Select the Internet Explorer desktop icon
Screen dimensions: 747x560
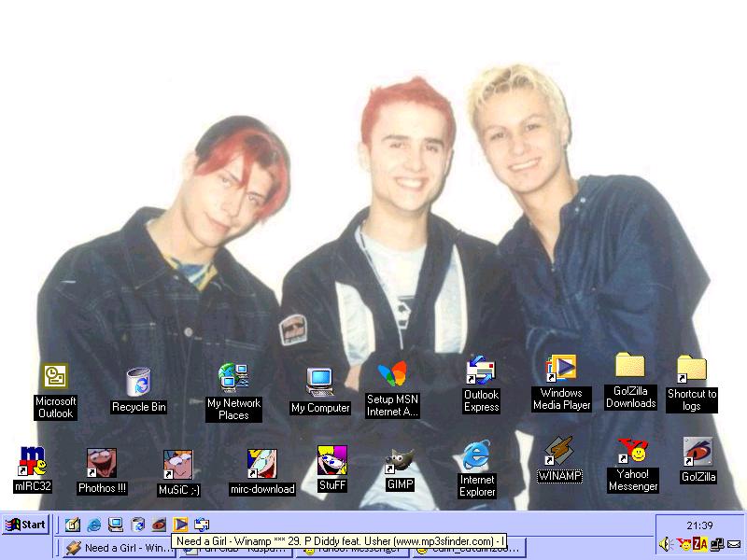pos(476,456)
